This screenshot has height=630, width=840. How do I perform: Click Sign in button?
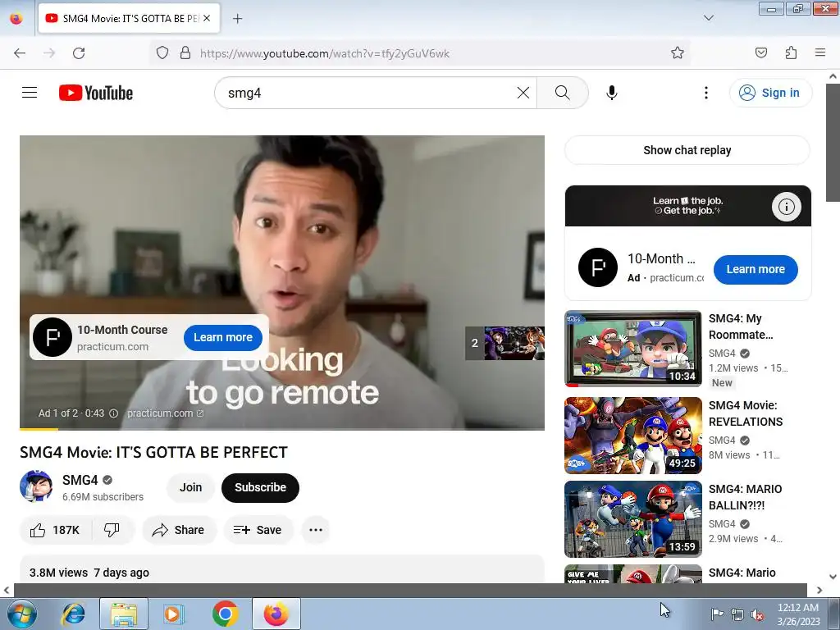pos(770,93)
